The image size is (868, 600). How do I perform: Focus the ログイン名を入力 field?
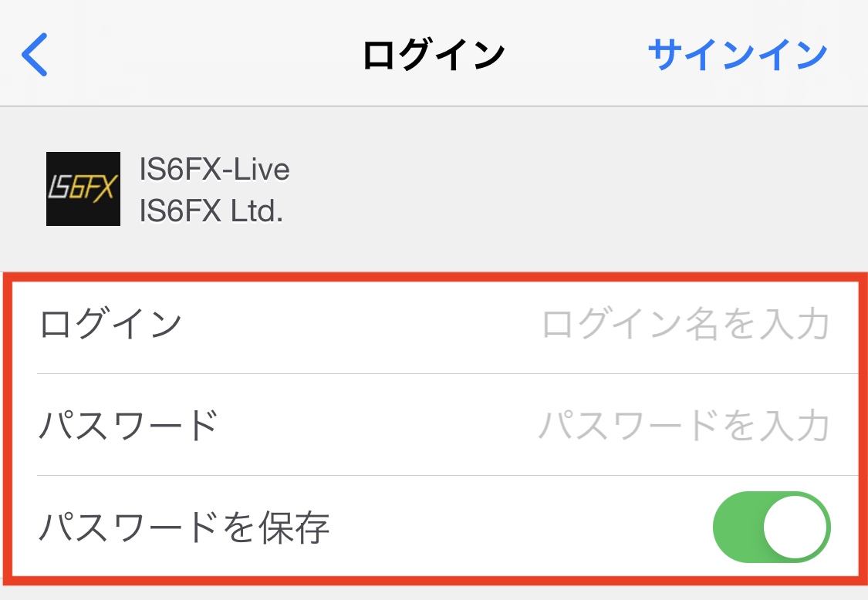(685, 324)
